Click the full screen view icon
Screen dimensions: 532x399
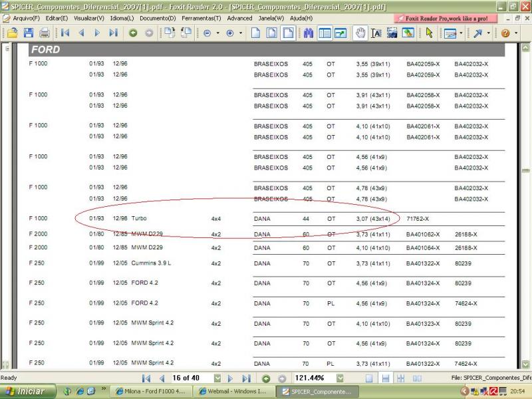(340, 33)
